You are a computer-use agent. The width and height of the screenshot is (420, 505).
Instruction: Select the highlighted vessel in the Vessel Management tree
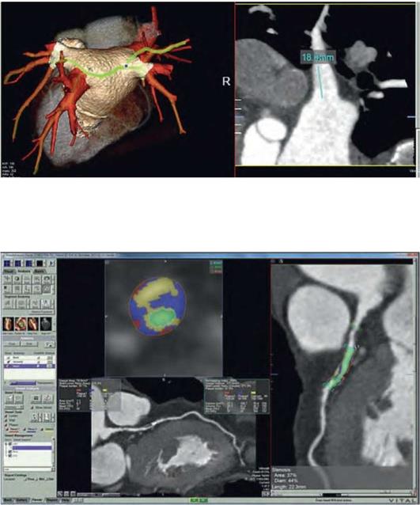[x=32, y=448]
